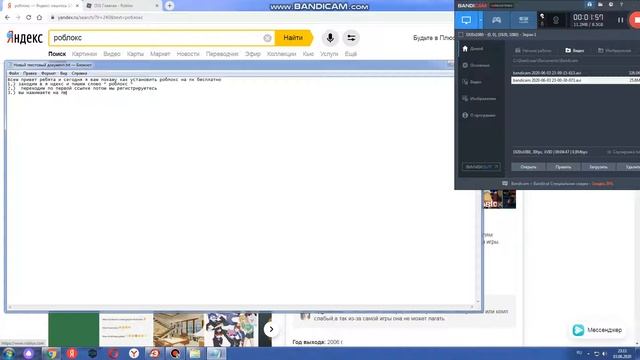Open Notepad Вид menu
This screenshot has height=360, width=640.
pyautogui.click(x=64, y=73)
